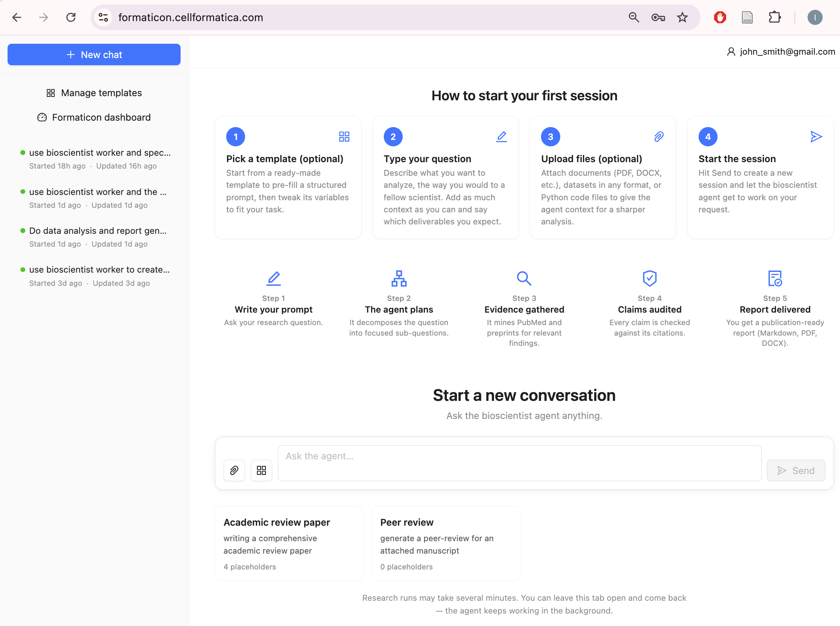The image size is (840, 626).
Task: Click the address bar URL formaticon.cellformatica.com
Action: click(190, 17)
